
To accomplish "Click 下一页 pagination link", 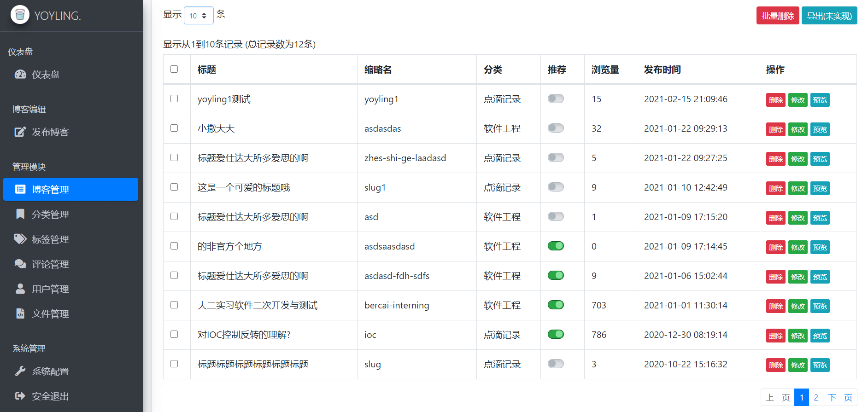I will (840, 397).
